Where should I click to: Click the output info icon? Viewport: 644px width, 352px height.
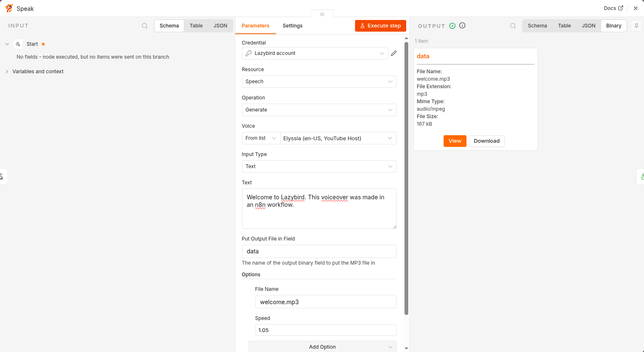point(462,25)
